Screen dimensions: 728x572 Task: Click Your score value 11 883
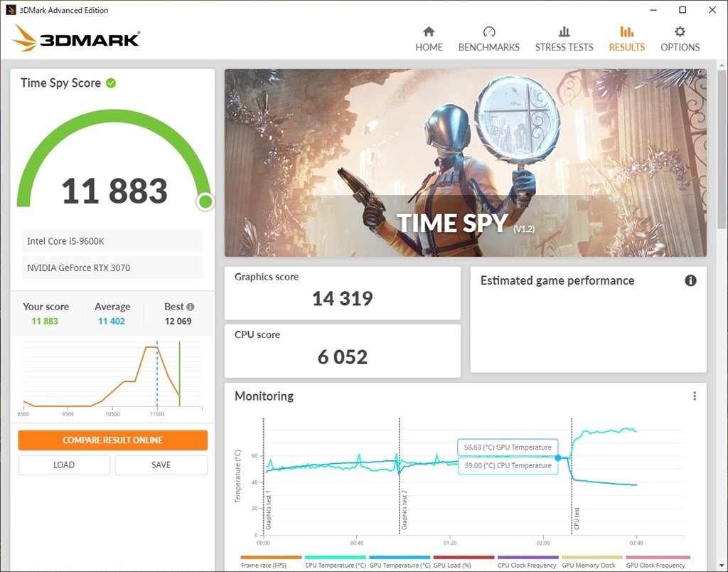coord(45,321)
